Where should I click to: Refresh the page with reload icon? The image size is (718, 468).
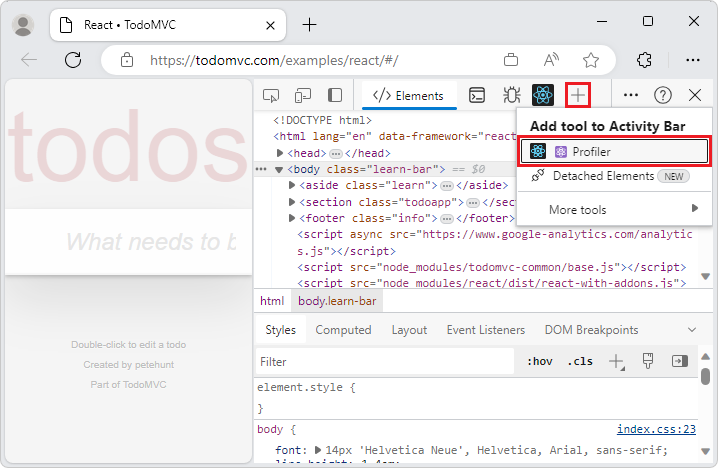coord(73,60)
